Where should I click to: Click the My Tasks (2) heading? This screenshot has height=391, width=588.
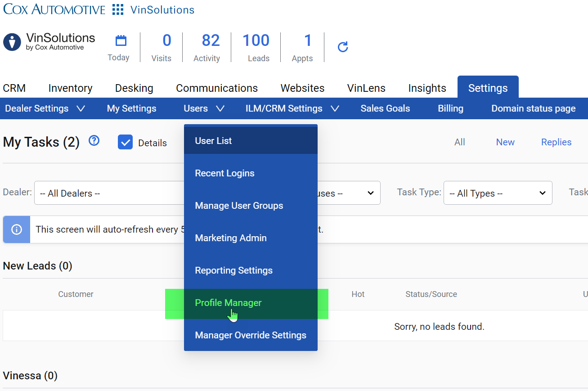[41, 142]
